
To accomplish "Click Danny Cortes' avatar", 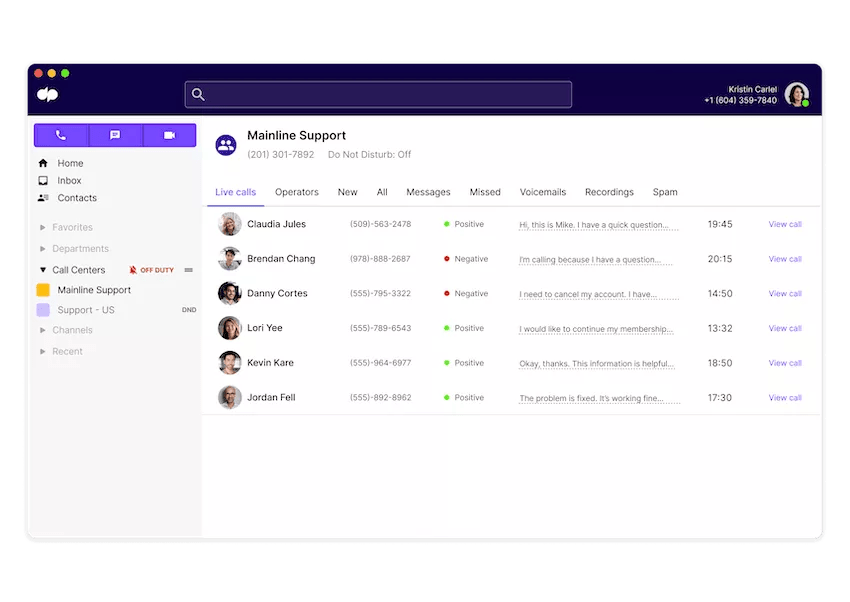I will [x=230, y=293].
